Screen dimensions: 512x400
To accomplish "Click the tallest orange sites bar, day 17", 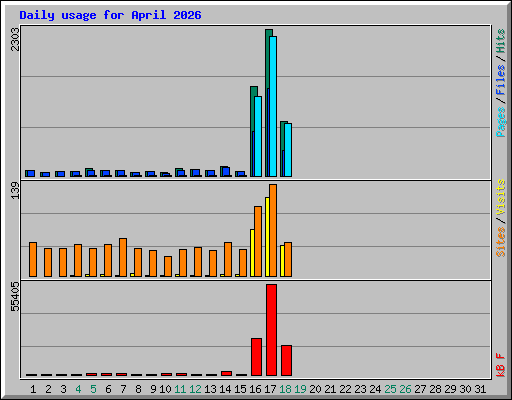I will (x=273, y=230).
